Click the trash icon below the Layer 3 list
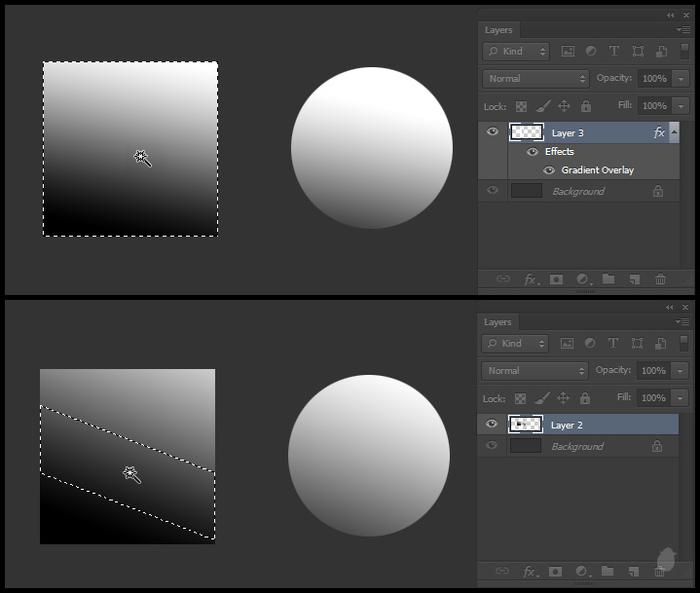 click(x=660, y=279)
